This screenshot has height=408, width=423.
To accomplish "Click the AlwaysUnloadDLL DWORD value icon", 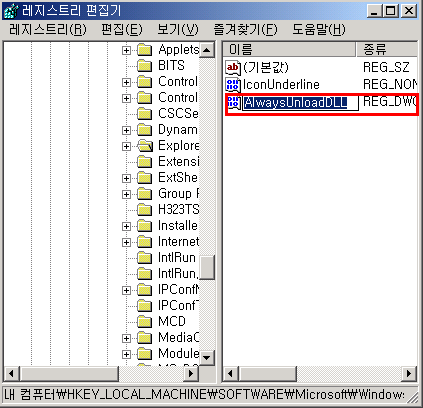I will pyautogui.click(x=233, y=103).
